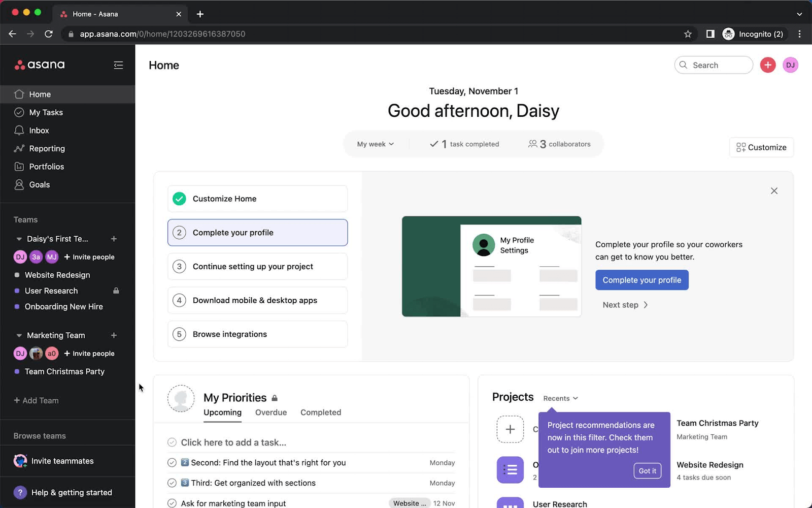This screenshot has width=812, height=508.
Task: Open the Team Christmas Party project card
Action: 717,429
